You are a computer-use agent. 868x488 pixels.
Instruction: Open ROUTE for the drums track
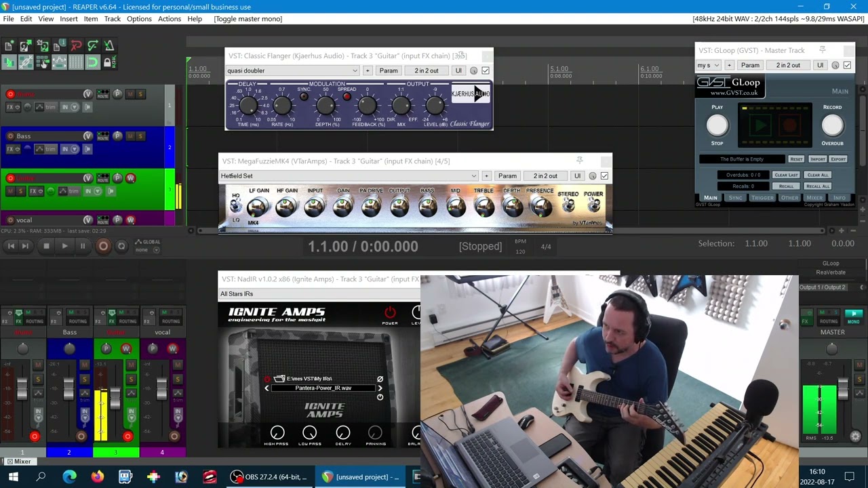102,94
